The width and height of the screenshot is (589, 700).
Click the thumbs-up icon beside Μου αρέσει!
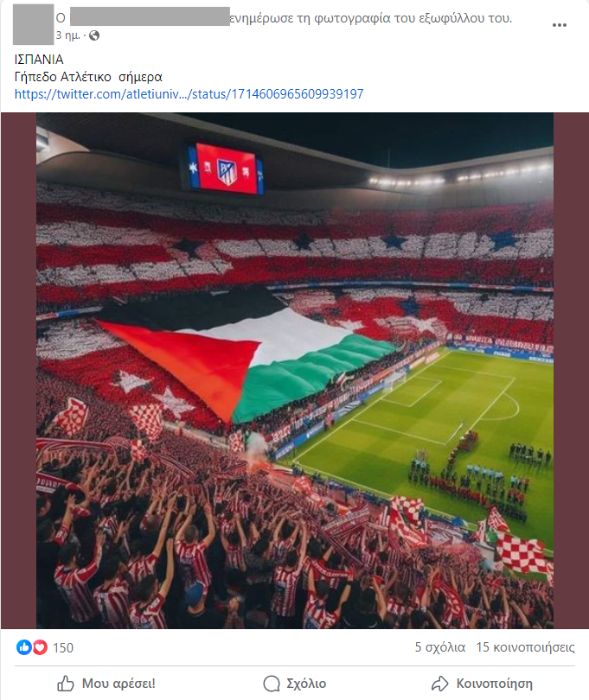point(66,684)
